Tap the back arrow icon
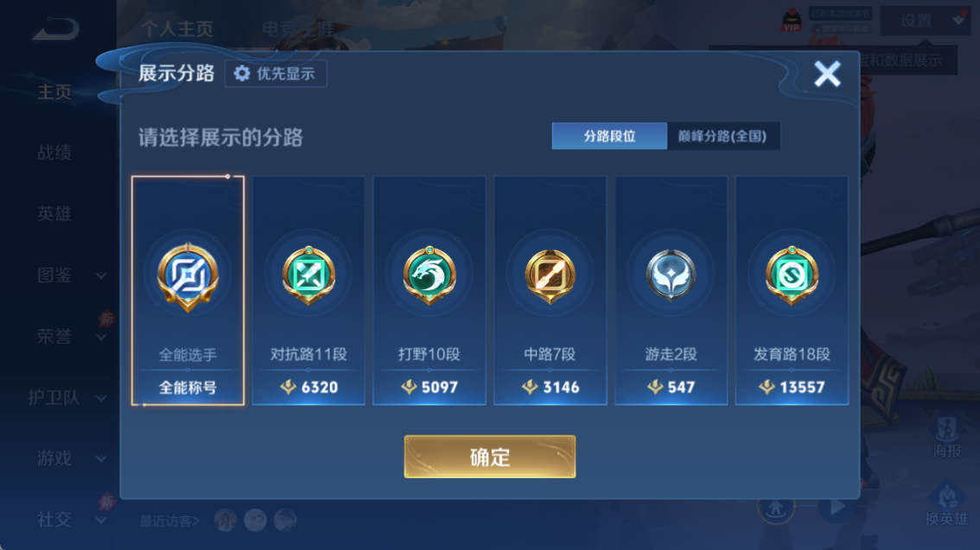The width and height of the screenshot is (980, 550). click(55, 29)
